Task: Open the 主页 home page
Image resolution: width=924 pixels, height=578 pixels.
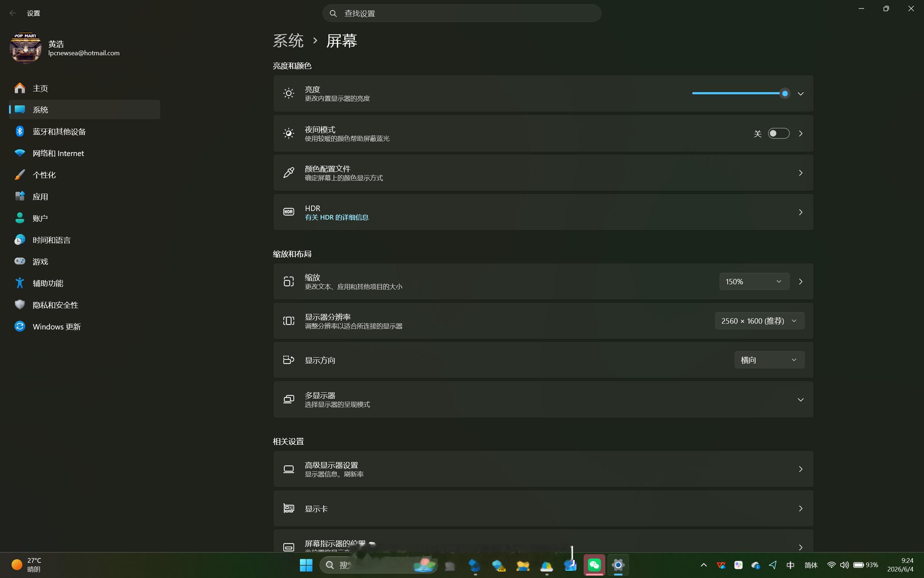Action: click(84, 88)
